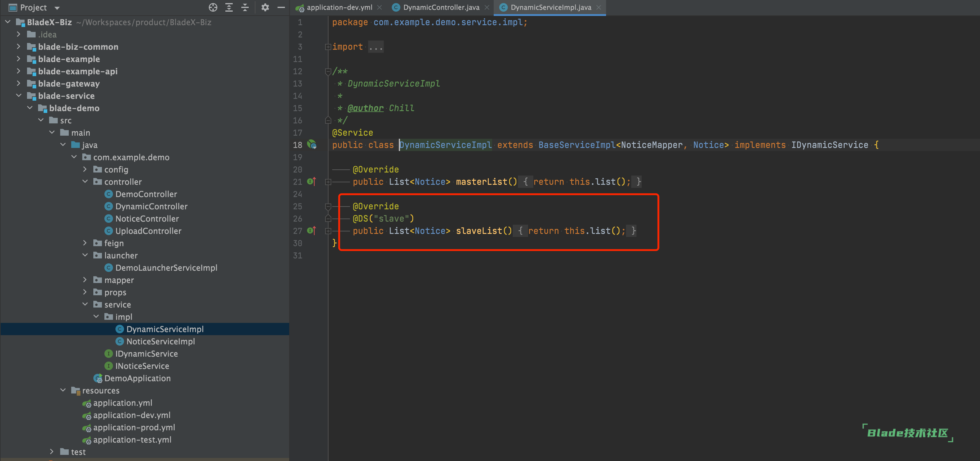The height and width of the screenshot is (461, 980).
Task: Switch to application-dev.yml tab
Action: [339, 7]
